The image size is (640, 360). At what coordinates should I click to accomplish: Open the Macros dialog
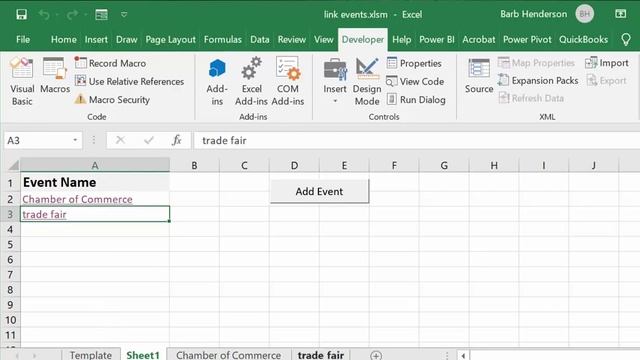tap(55, 76)
